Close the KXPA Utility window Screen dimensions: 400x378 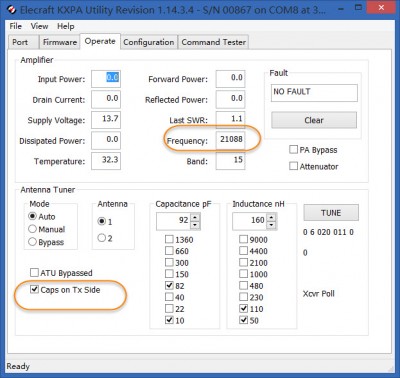click(381, 8)
